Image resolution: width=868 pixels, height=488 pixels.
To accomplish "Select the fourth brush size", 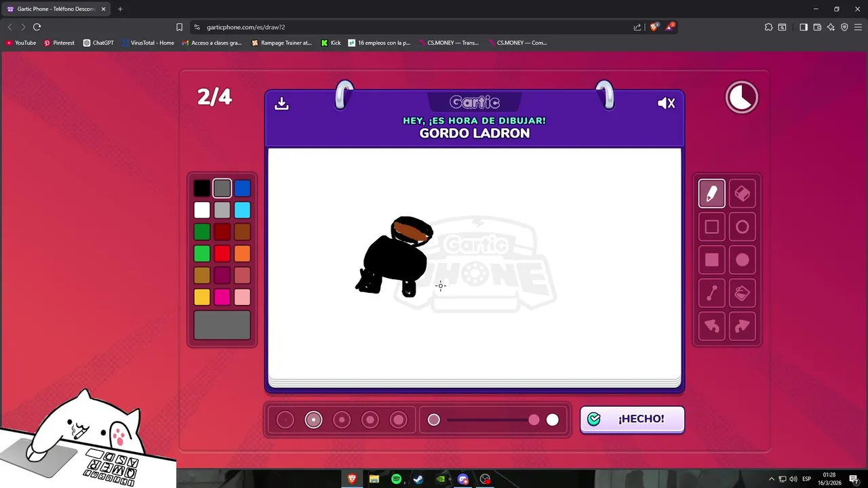I will 370,420.
